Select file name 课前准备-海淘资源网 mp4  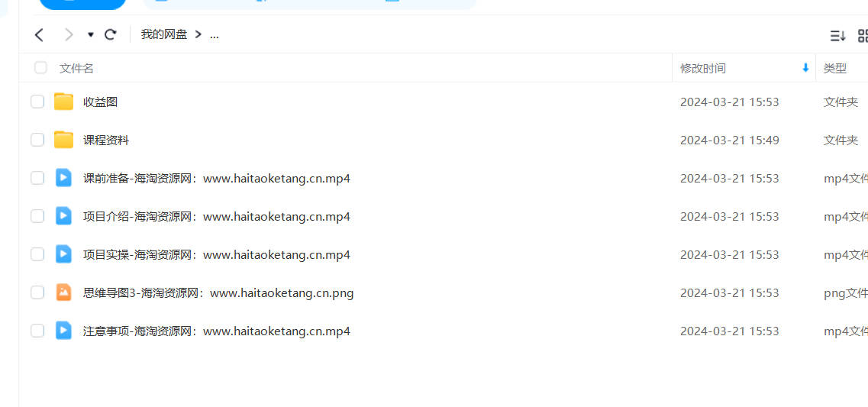[217, 179]
